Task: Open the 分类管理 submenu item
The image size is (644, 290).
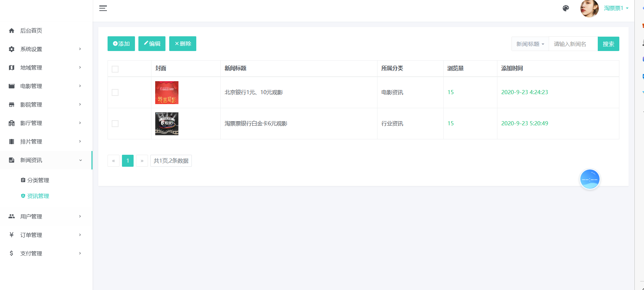Action: coord(38,180)
